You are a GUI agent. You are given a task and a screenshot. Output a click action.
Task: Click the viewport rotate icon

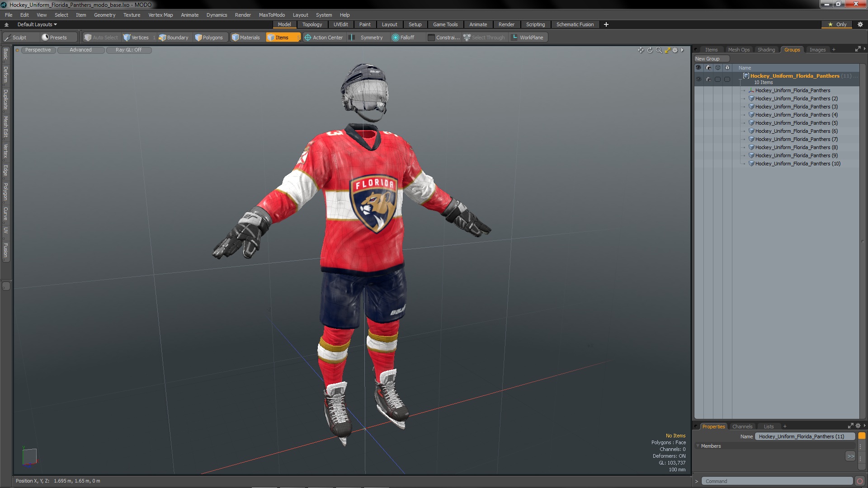click(x=650, y=50)
